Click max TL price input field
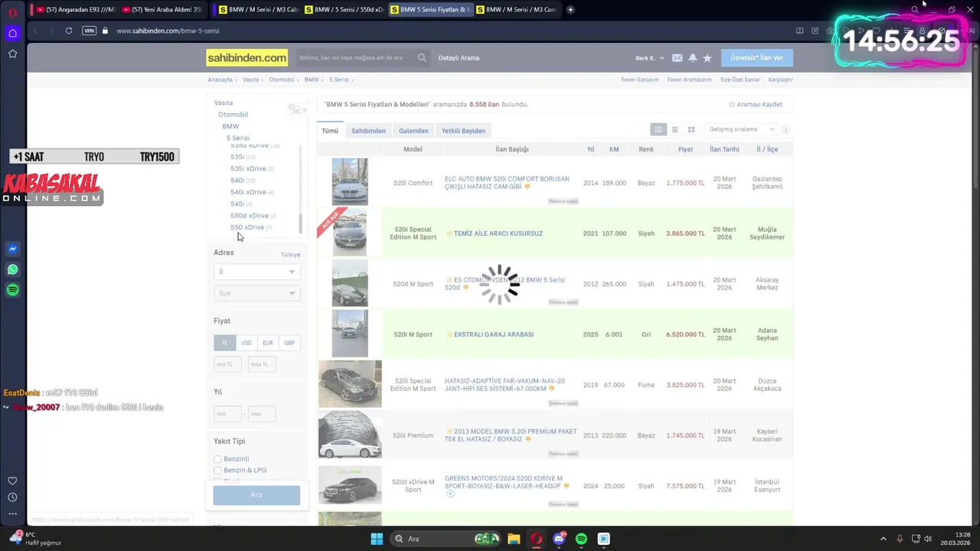This screenshot has height=551, width=980. (x=261, y=364)
